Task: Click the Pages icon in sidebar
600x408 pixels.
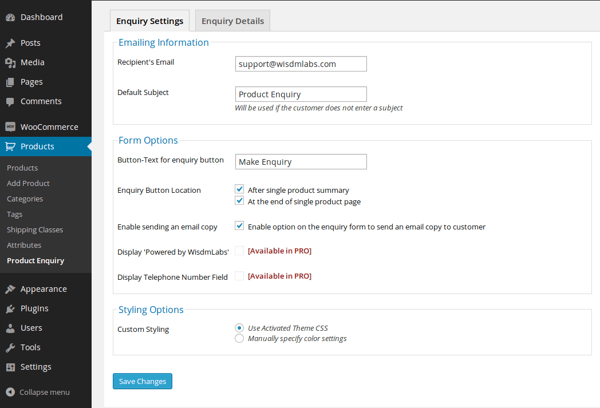Action: click(x=10, y=82)
